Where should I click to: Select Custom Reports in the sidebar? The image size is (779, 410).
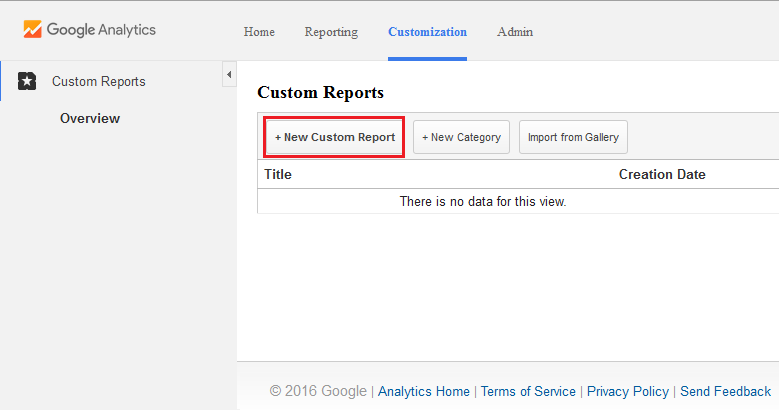[98, 82]
